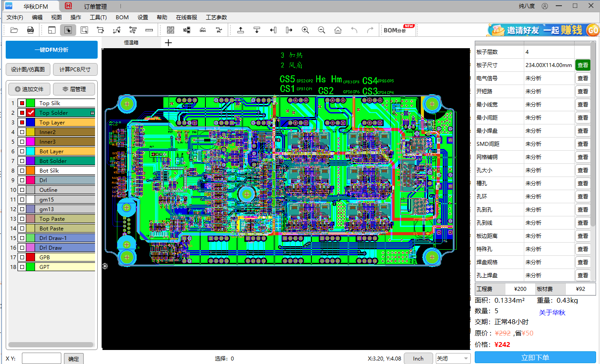Select the ruler measure tool
600x364 pixels.
point(149,30)
